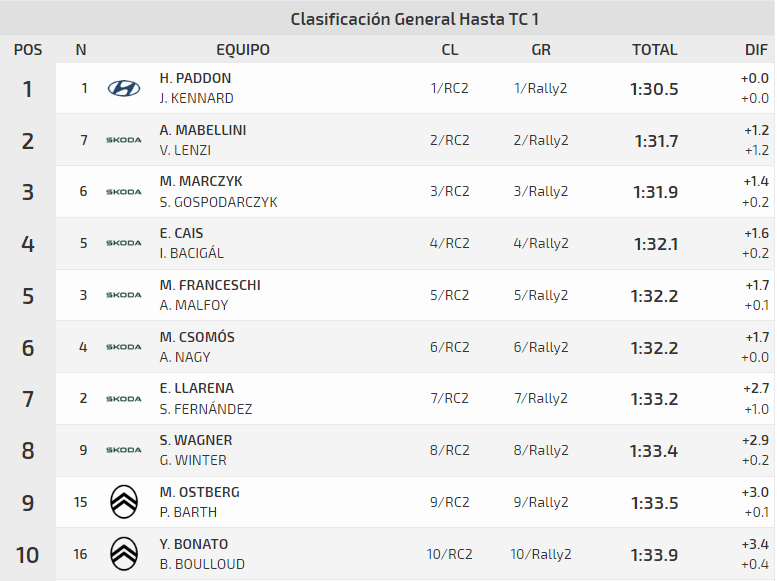This screenshot has height=581, width=777.
Task: Click the Skoda logo in E. Cais's row
Action: [124, 243]
